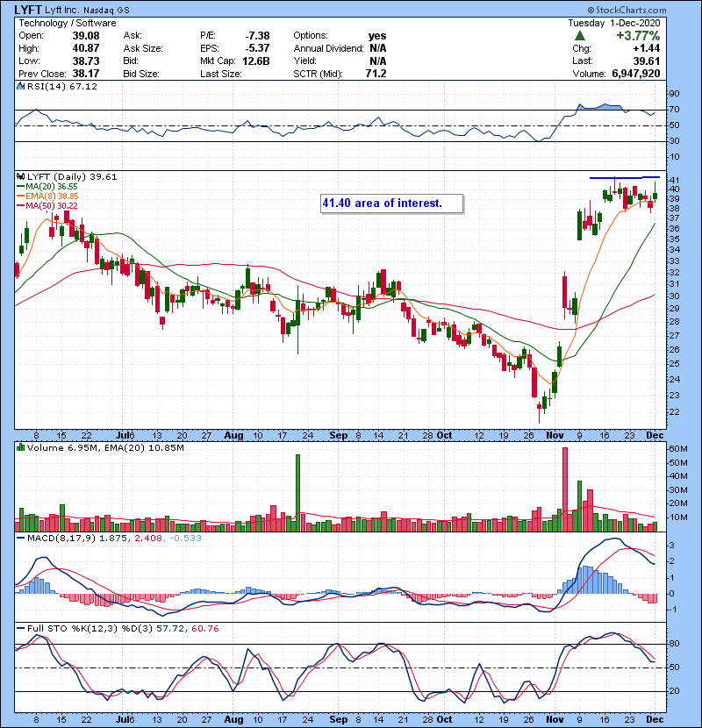702x728 pixels.
Task: Click the "RSI(14) 67.12" indicator label
Action: (x=62, y=86)
